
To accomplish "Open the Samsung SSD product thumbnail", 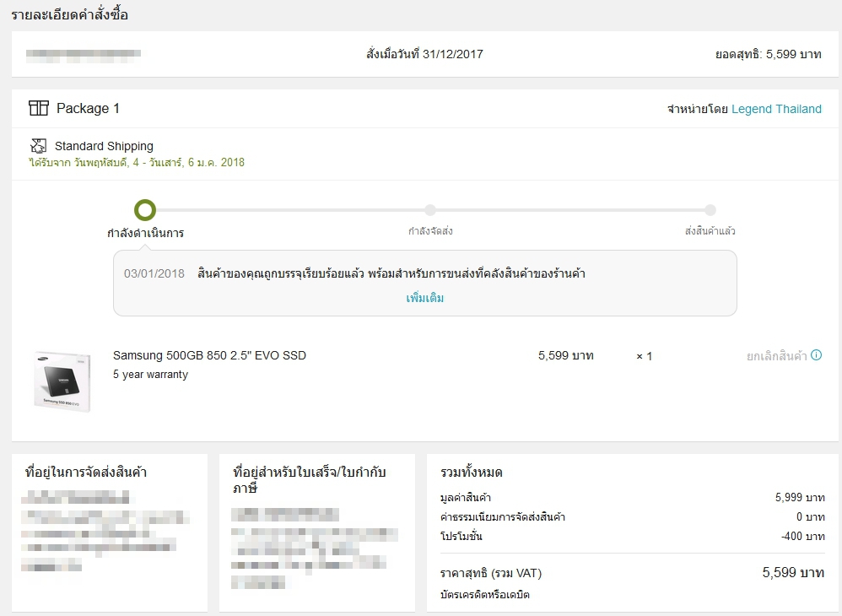I will (x=62, y=381).
